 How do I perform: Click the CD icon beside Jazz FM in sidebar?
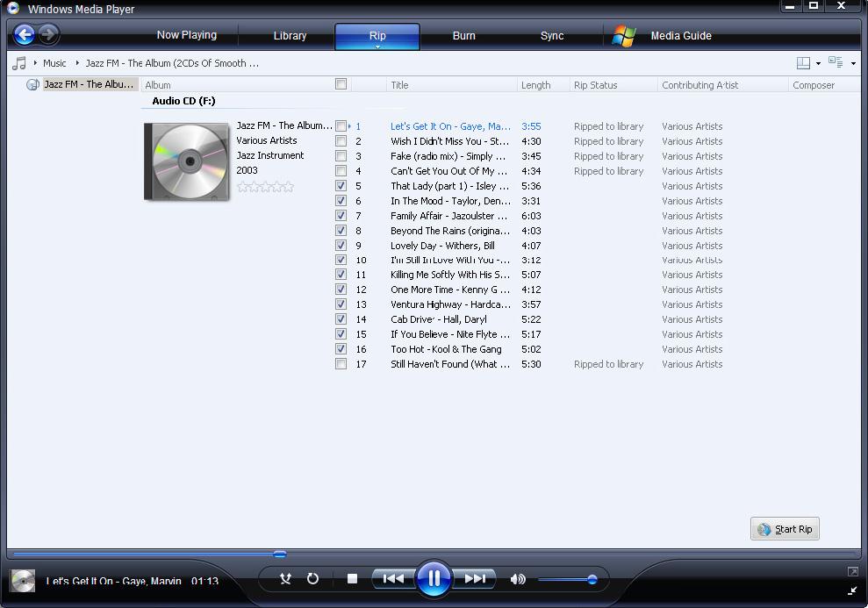tap(32, 84)
